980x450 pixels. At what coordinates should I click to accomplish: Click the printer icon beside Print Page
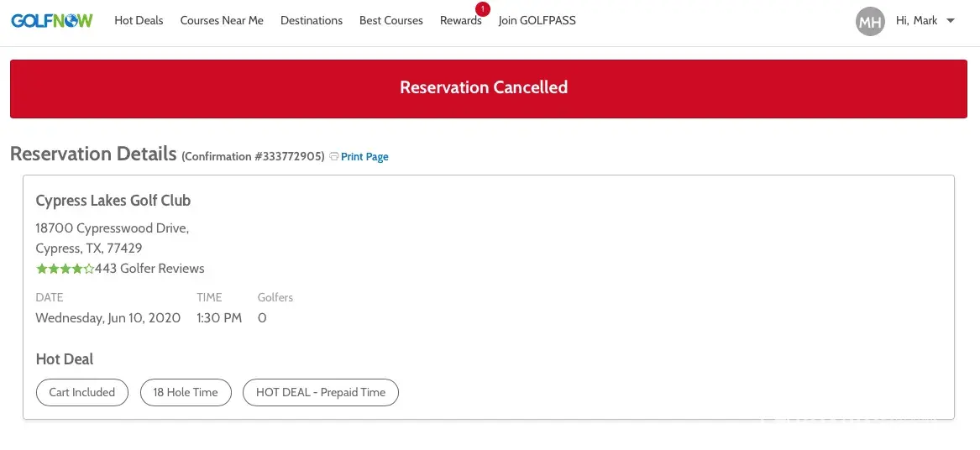(334, 156)
